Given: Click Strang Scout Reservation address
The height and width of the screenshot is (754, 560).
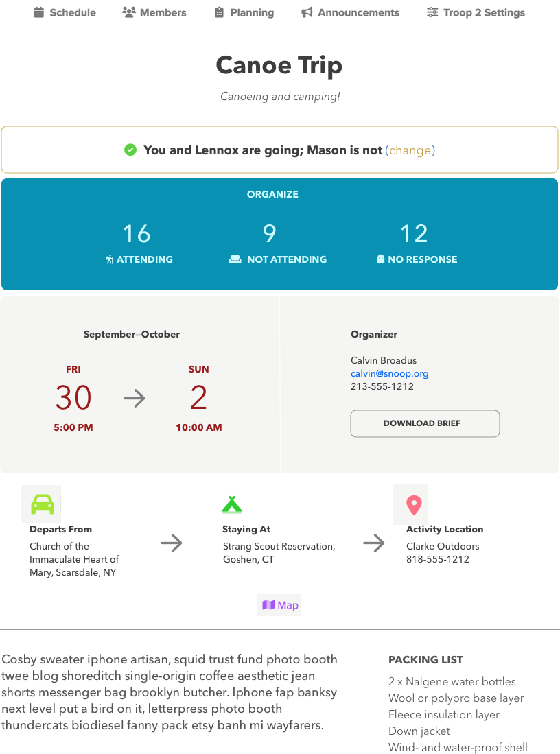Looking at the screenshot, I should pyautogui.click(x=279, y=553).
